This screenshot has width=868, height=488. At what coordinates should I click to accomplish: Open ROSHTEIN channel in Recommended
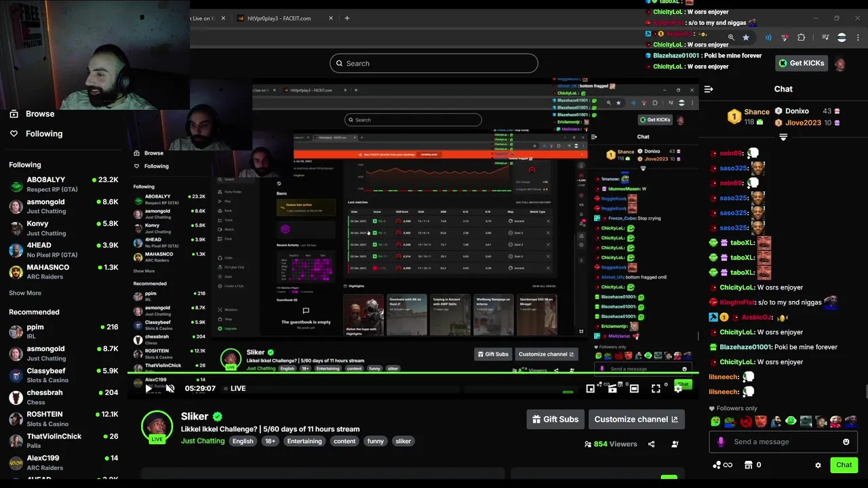(x=64, y=419)
